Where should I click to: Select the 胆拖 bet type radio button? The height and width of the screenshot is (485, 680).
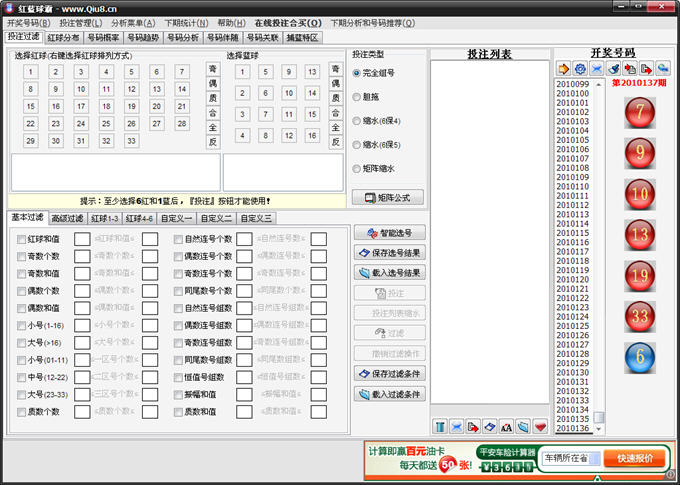[x=358, y=97]
